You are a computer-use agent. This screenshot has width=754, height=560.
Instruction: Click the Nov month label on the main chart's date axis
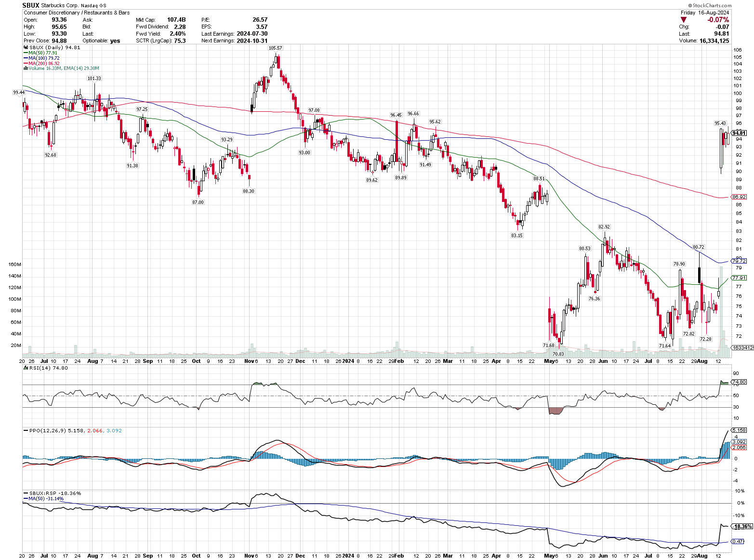point(249,361)
